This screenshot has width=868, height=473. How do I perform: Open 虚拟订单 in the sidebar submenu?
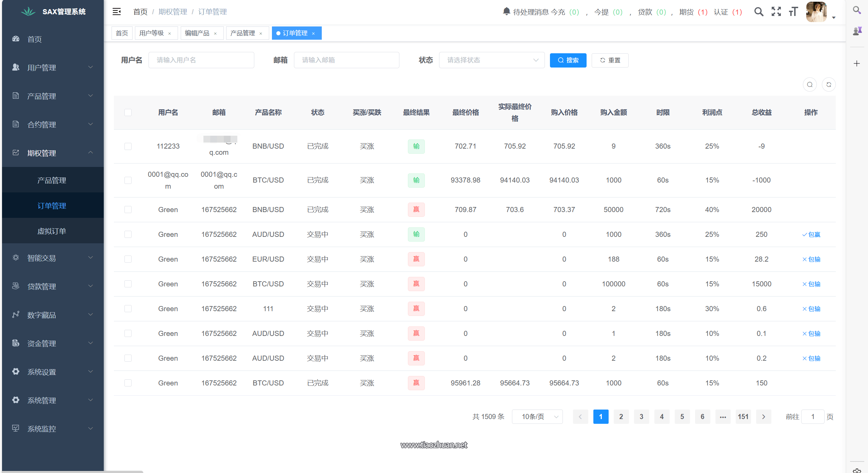[x=52, y=231]
